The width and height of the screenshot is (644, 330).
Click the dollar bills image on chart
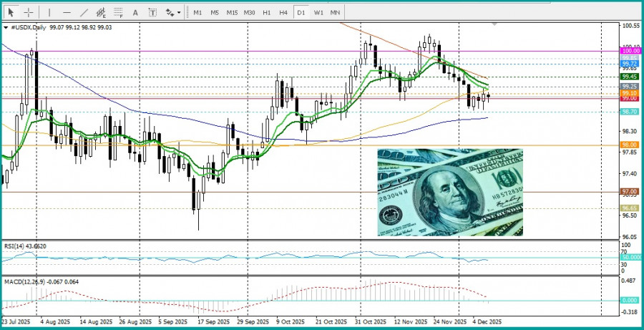(450, 193)
